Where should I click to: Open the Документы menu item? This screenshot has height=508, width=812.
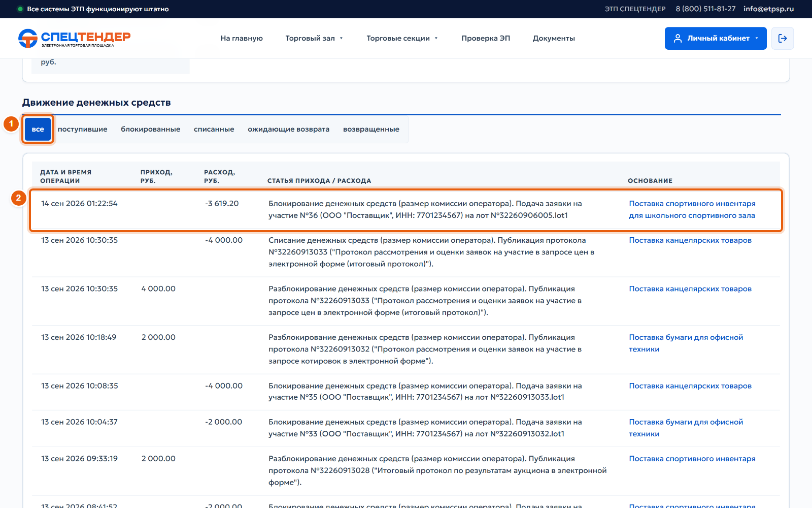coord(554,38)
